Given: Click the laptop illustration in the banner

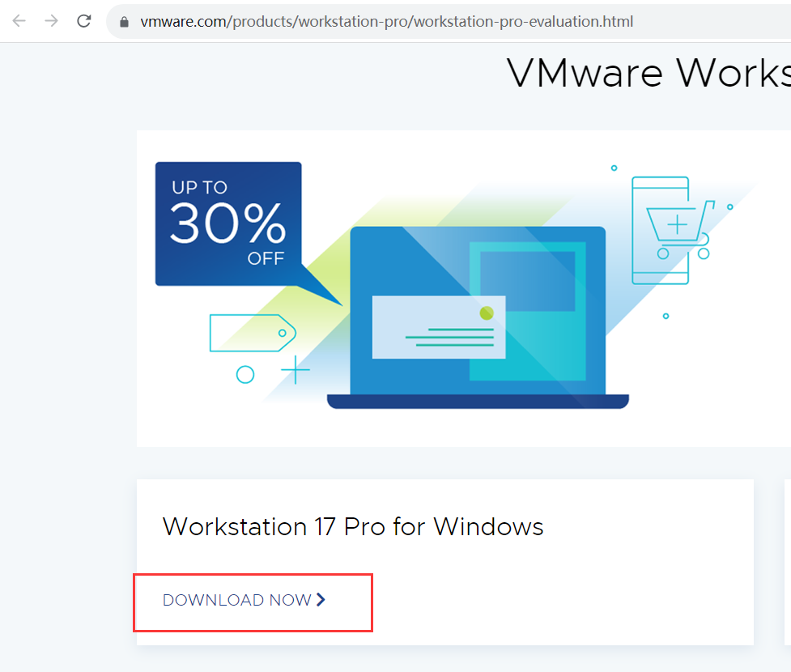Looking at the screenshot, I should click(478, 317).
